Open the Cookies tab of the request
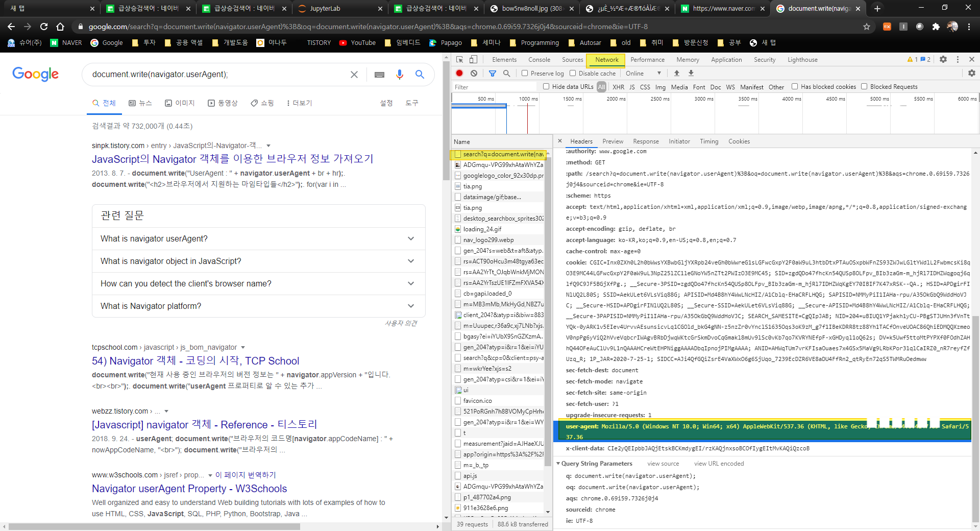The height and width of the screenshot is (531, 980). [x=739, y=141]
